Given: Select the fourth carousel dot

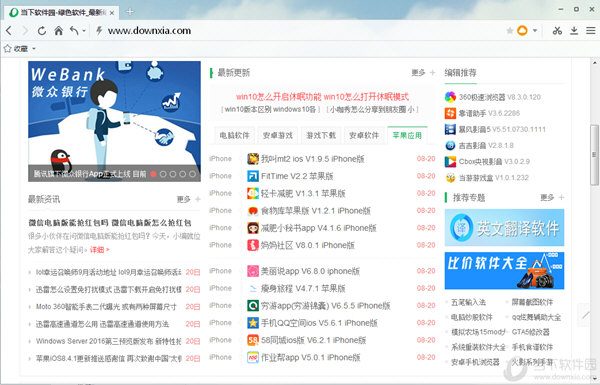Looking at the screenshot, I should (183, 174).
